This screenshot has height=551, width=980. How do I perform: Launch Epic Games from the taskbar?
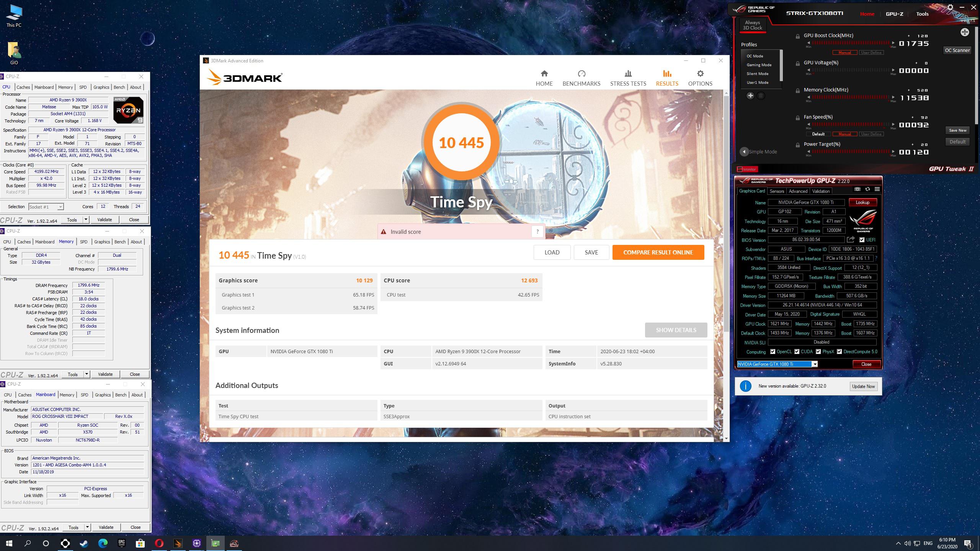click(121, 543)
